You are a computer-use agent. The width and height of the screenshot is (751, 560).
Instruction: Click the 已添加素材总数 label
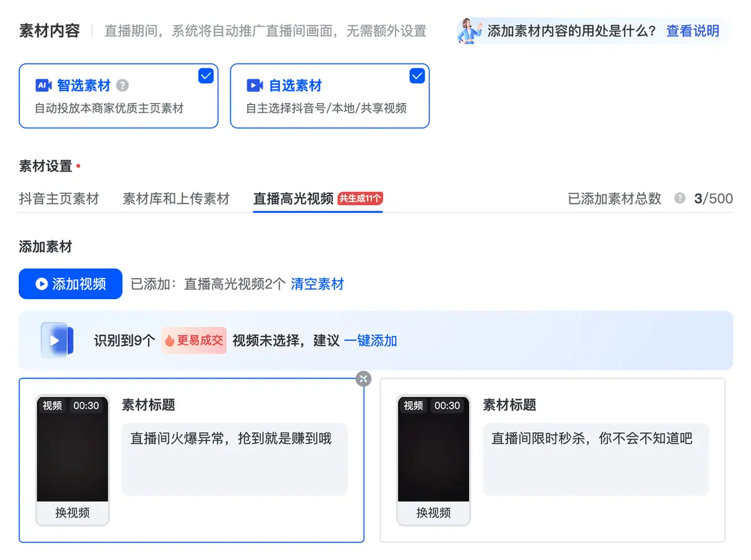[615, 198]
